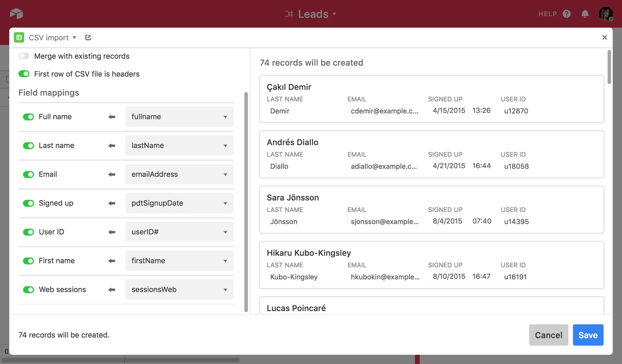This screenshot has height=364, width=622.
Task: Toggle off the Signed up field mapping
Action: tap(28, 203)
